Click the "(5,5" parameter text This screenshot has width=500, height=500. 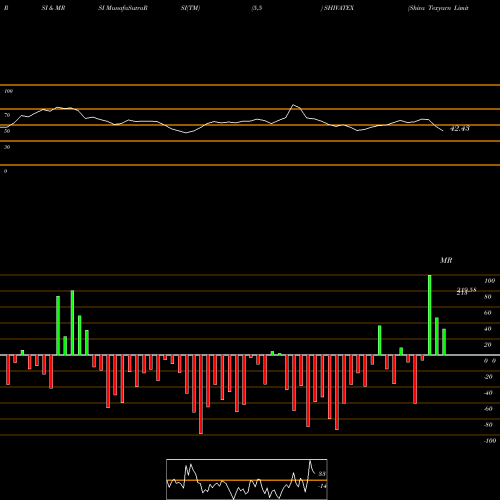click(257, 8)
